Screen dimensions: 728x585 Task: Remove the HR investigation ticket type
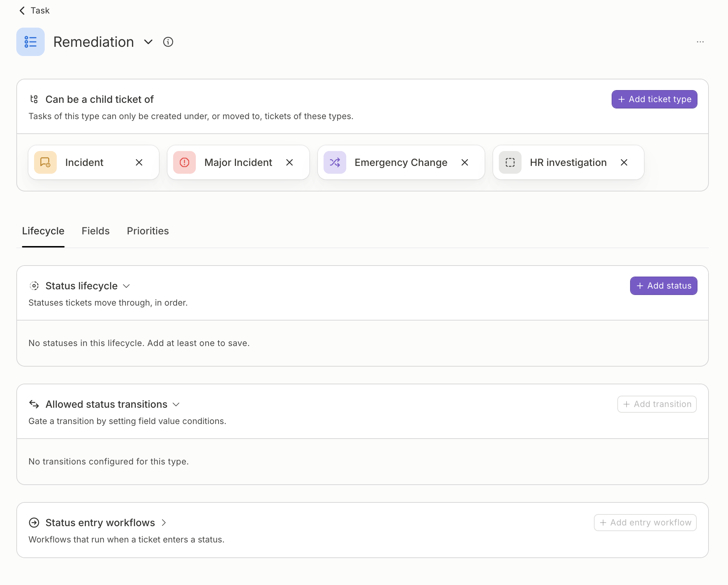coord(624,162)
